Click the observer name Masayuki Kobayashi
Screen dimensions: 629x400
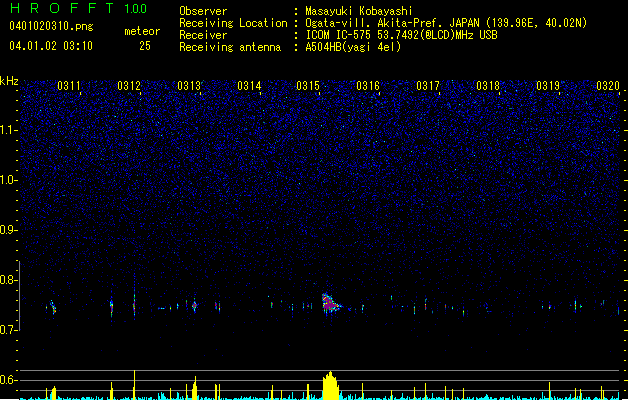click(359, 11)
